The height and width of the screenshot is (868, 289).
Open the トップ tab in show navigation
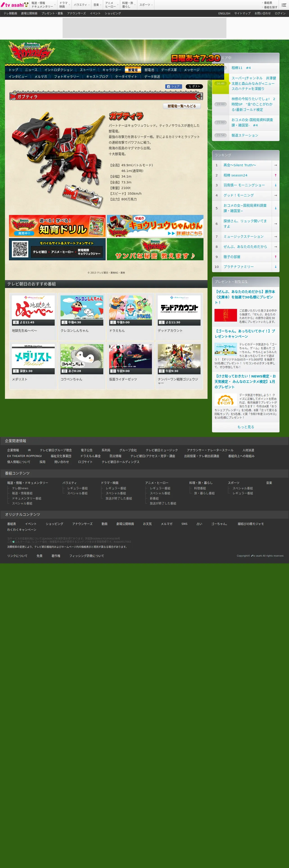[14, 70]
